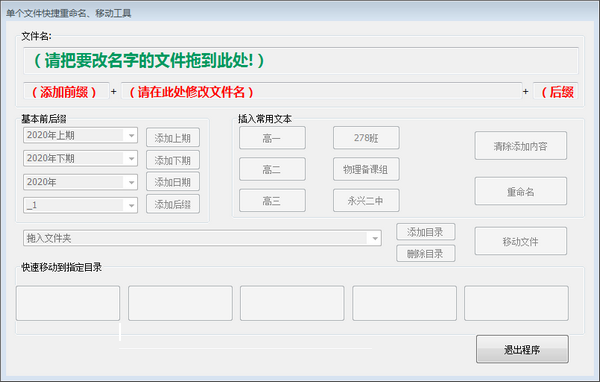Viewport: 600px width, 382px height.
Task: Insert the 物理备课组 text
Action: coord(366,169)
